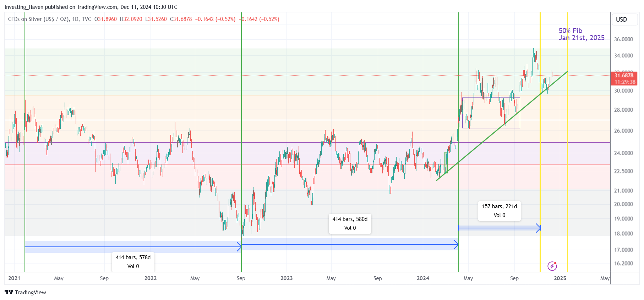Click the '50% Fib Jan 21st, 2025' annotation

point(582,34)
